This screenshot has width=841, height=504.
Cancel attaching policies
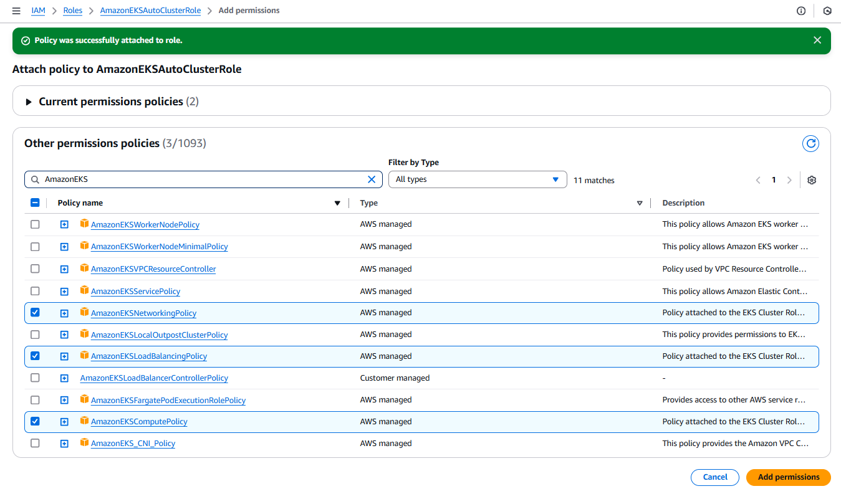coord(715,477)
